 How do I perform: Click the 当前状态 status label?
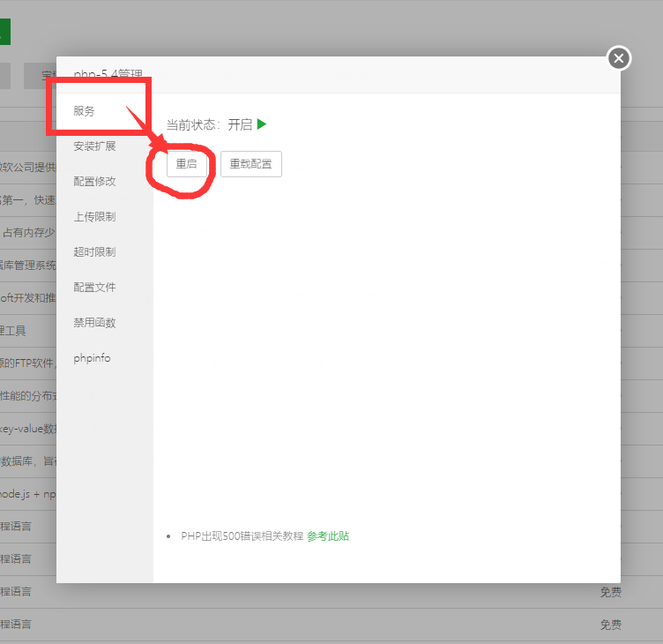(193, 124)
